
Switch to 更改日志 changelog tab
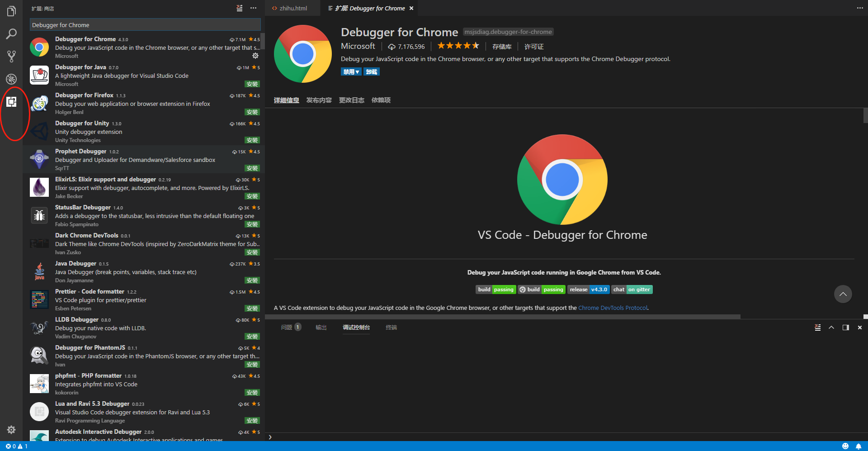[x=351, y=100]
